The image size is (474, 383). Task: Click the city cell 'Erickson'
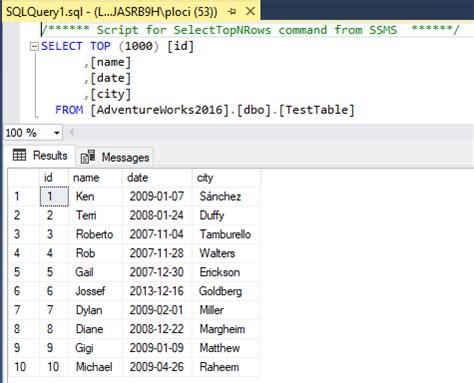[226, 272]
